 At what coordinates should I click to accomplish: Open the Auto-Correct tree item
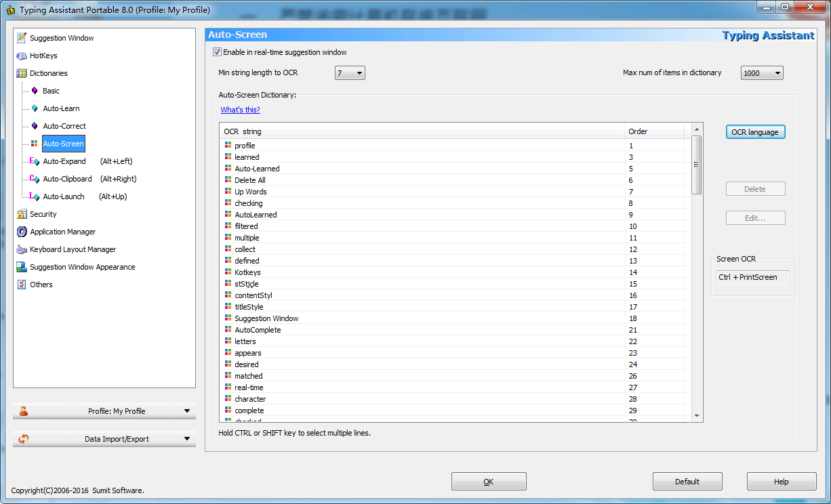[64, 126]
